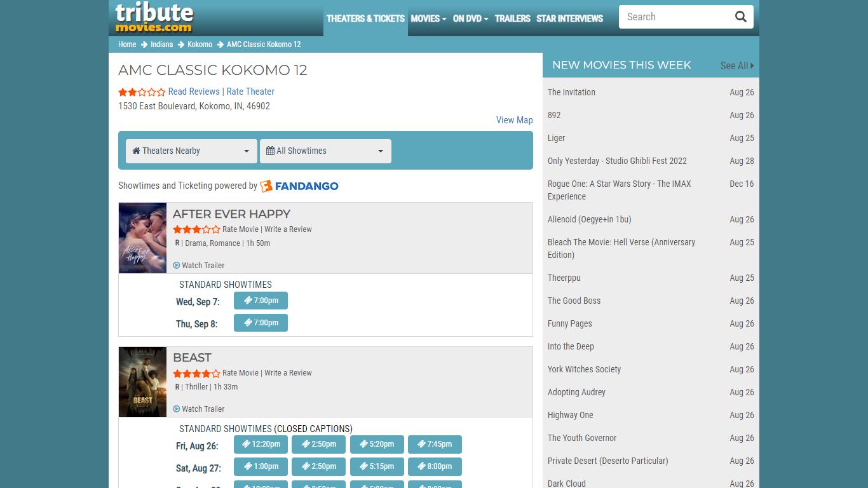Open Bleach The Movie: Hell Verse link
Viewport: 868px width, 488px height.
(x=621, y=248)
